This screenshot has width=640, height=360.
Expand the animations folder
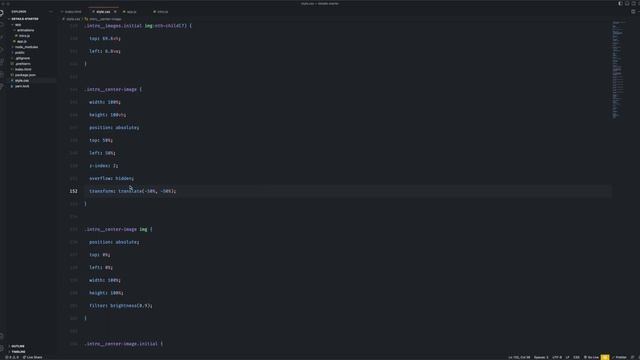[25, 30]
